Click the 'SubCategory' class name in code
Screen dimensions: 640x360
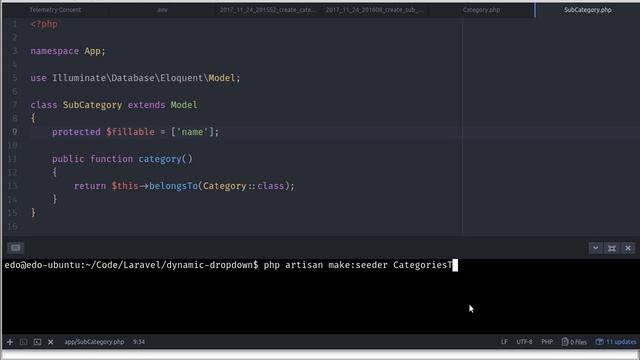92,105
